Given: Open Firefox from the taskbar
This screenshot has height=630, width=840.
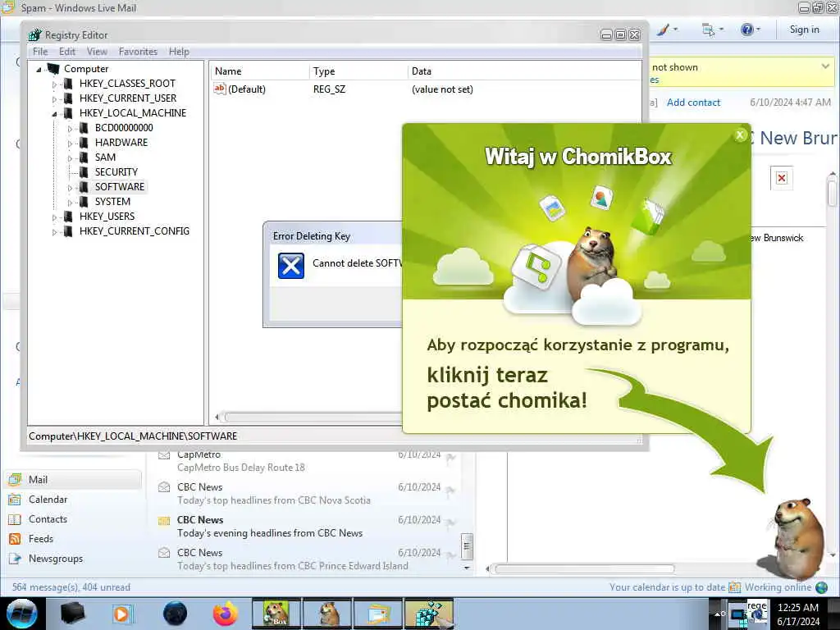Looking at the screenshot, I should click(226, 614).
